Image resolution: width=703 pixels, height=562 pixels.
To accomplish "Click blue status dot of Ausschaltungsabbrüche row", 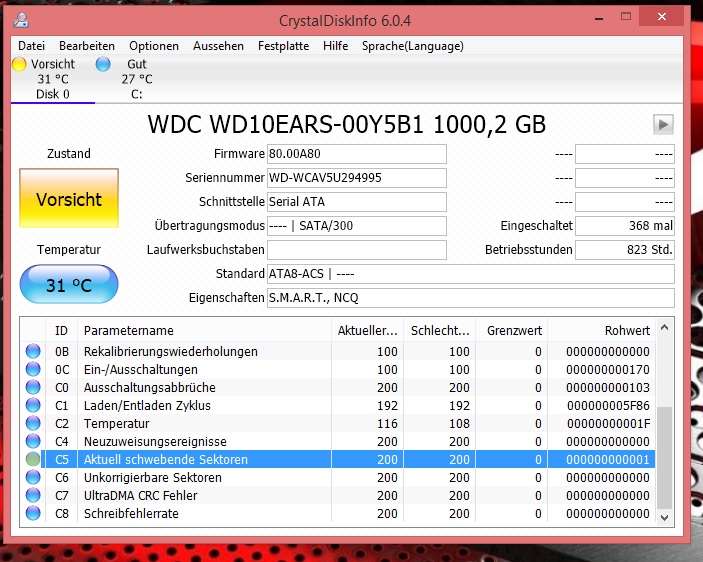I will pyautogui.click(x=33, y=387).
